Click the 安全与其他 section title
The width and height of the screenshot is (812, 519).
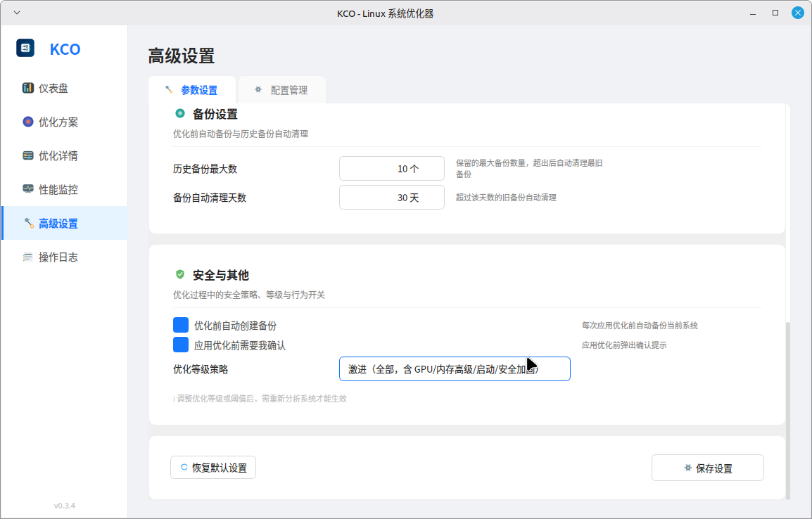221,275
